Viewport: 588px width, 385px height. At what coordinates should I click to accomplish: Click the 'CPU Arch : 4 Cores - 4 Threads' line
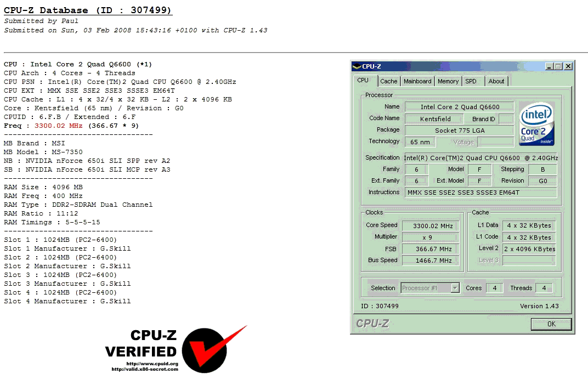click(x=69, y=73)
